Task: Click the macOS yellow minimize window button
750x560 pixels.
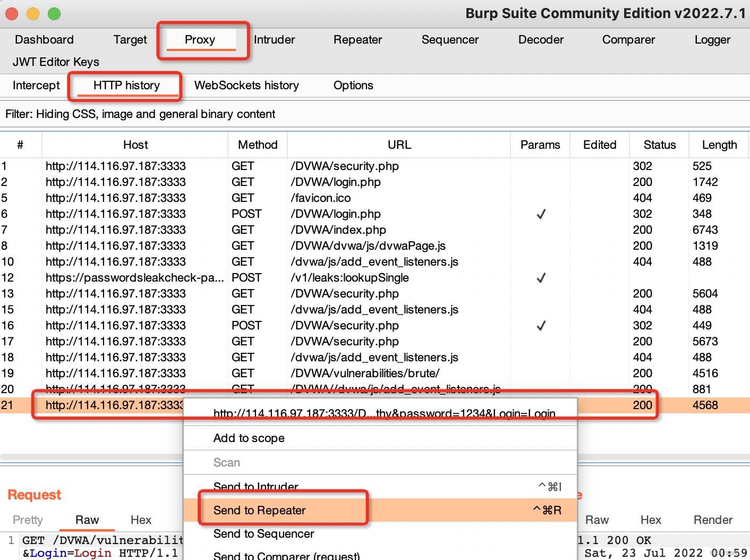Action: click(x=33, y=14)
